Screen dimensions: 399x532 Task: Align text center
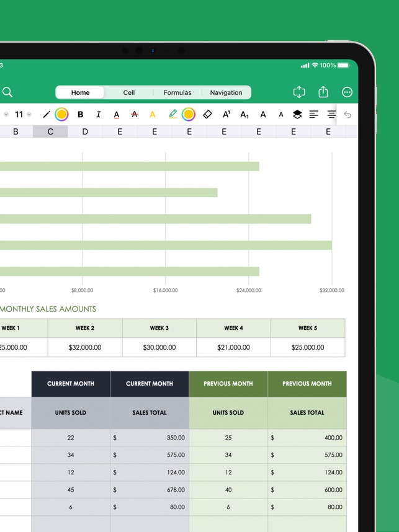tap(331, 114)
